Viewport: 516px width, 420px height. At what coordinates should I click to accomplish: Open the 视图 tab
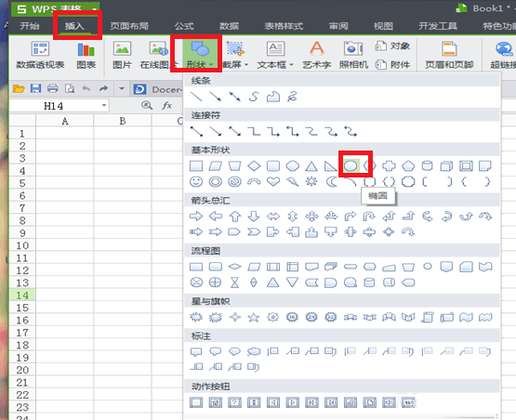pos(383,26)
